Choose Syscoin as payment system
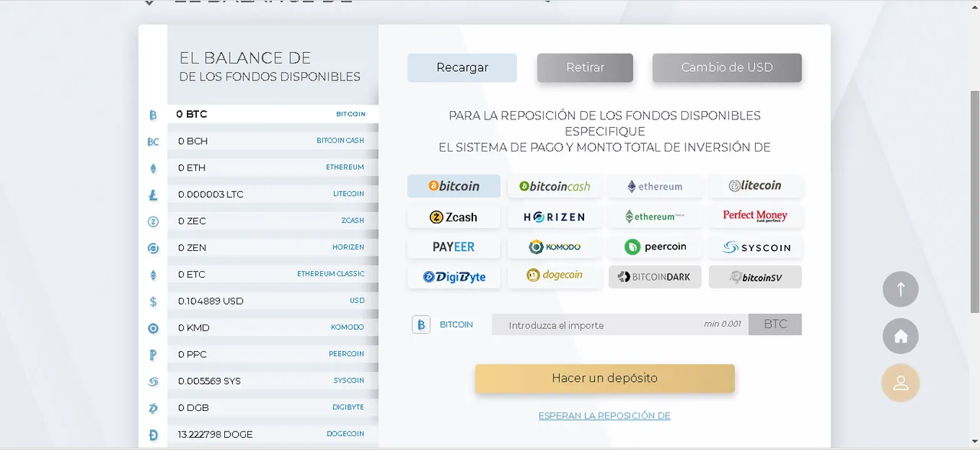 pos(755,246)
